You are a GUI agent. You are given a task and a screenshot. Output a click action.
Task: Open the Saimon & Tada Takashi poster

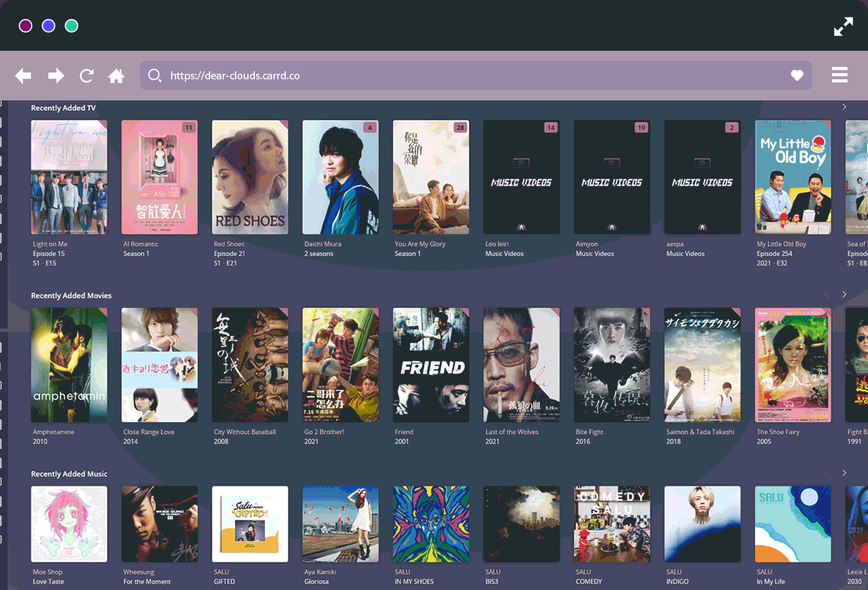click(702, 365)
